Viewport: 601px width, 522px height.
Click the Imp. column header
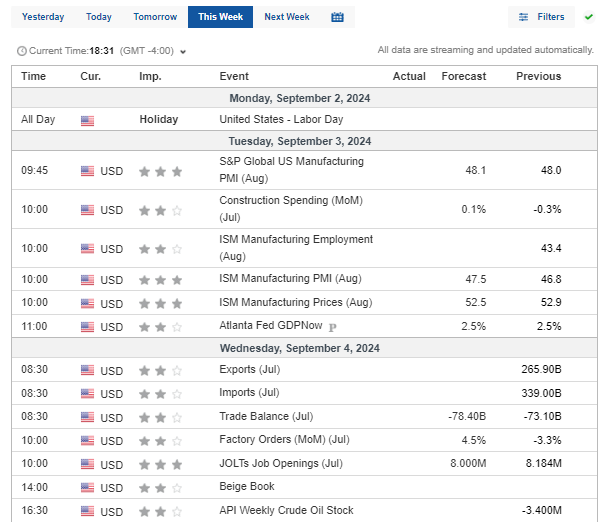pos(150,76)
